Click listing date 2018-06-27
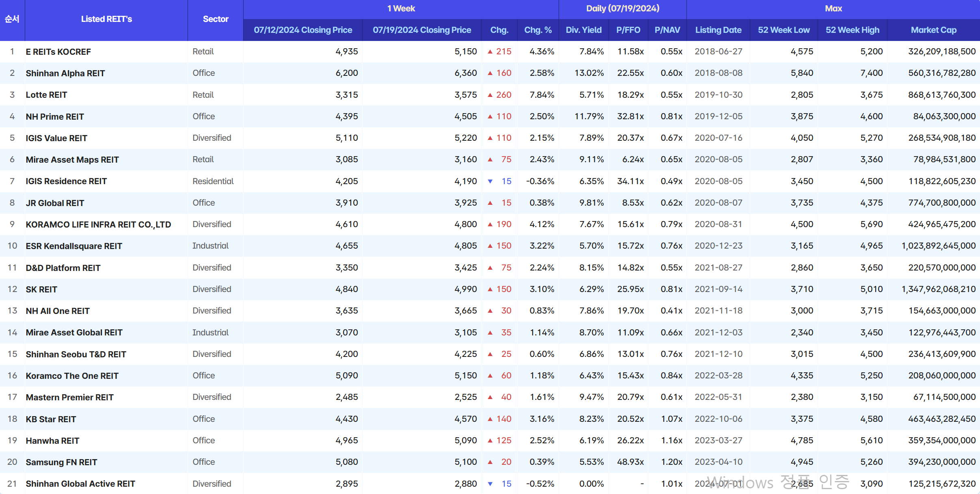 click(718, 52)
